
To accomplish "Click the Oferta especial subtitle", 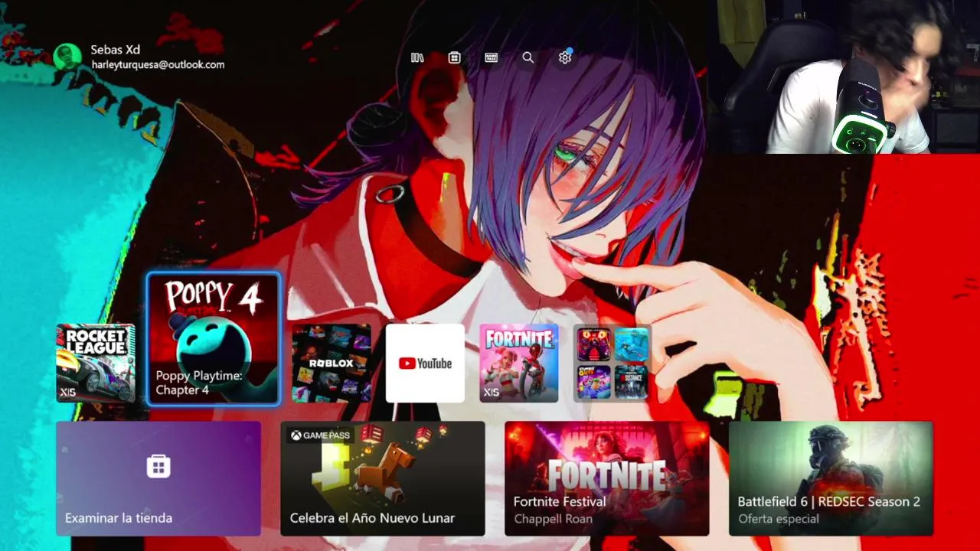I will 779,519.
